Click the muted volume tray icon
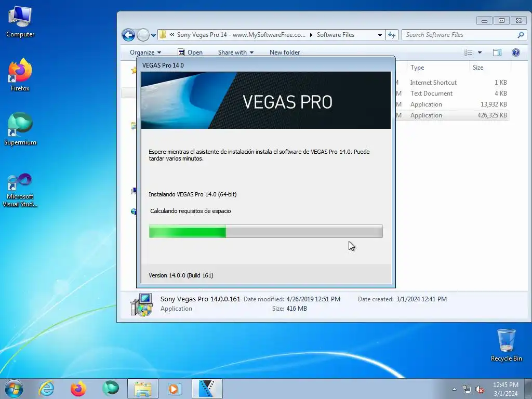The image size is (532, 399). [x=480, y=390]
